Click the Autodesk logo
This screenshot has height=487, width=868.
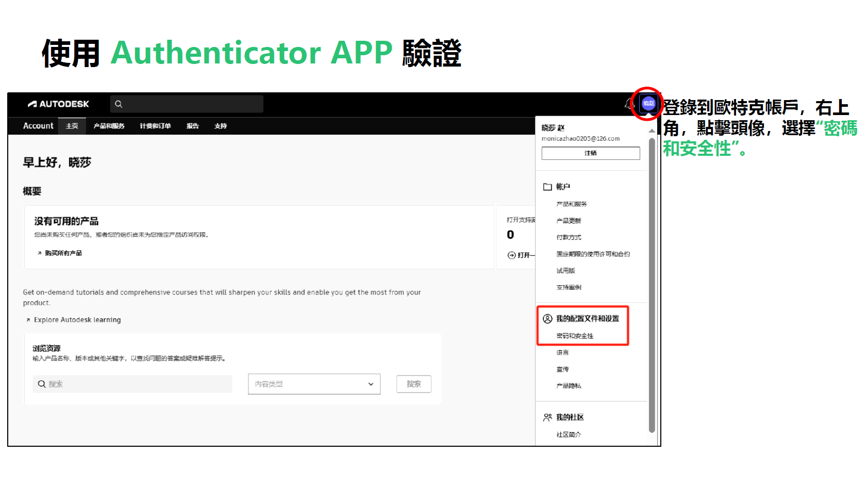tap(58, 104)
